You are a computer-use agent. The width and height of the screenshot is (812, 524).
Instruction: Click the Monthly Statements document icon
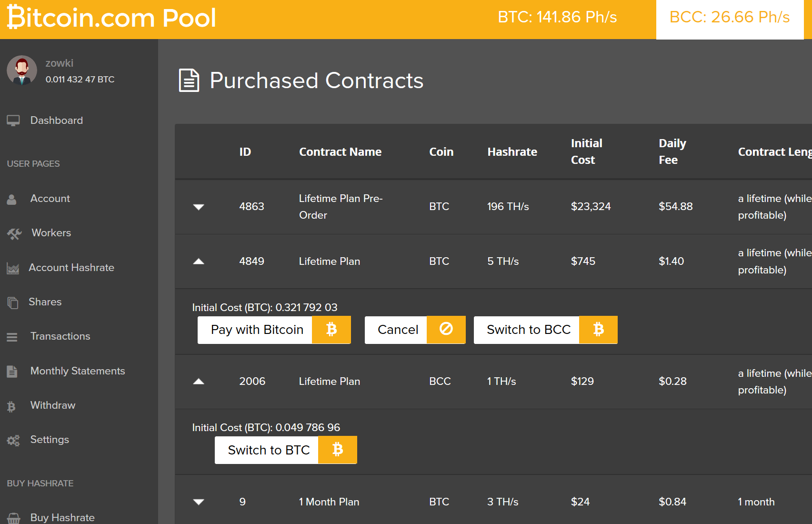[12, 372]
